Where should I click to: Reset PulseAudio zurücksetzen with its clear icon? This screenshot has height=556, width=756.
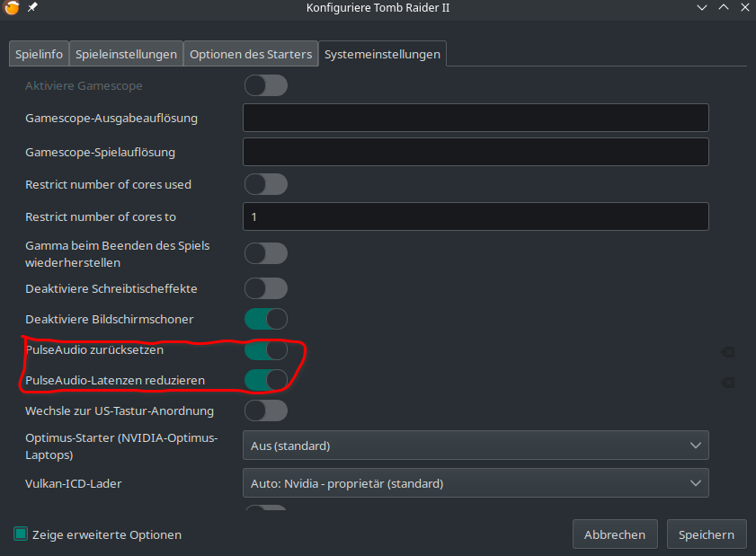coord(727,352)
